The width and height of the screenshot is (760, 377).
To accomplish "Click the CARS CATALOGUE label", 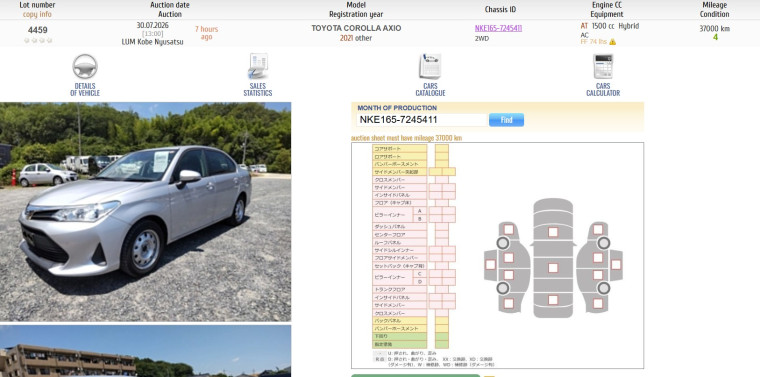I will 430,90.
